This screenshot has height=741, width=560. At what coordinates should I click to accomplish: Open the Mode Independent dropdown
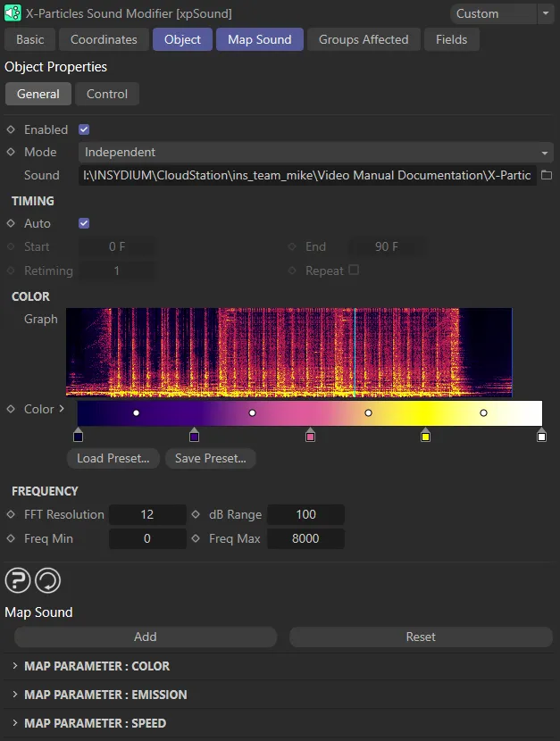(x=315, y=152)
